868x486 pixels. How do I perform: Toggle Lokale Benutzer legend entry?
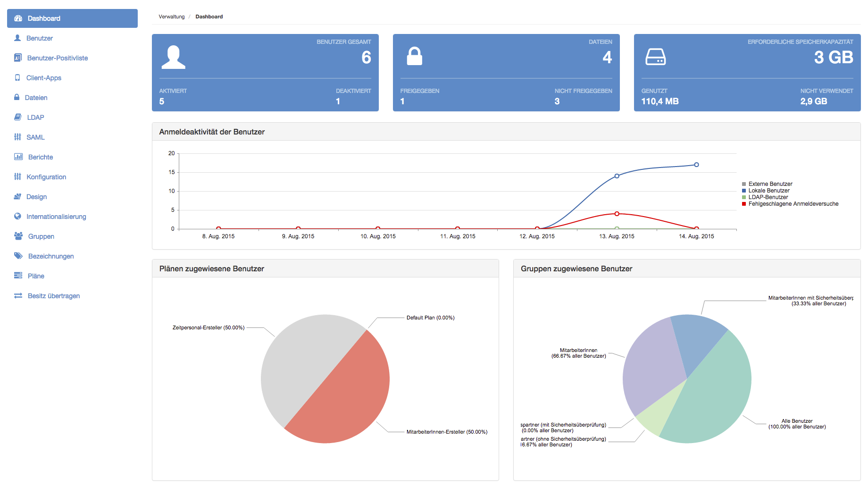point(766,191)
